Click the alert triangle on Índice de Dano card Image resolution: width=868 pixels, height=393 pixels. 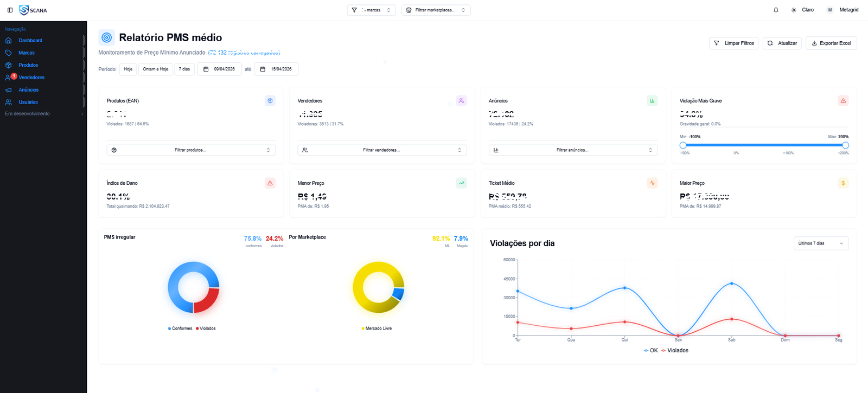click(270, 183)
